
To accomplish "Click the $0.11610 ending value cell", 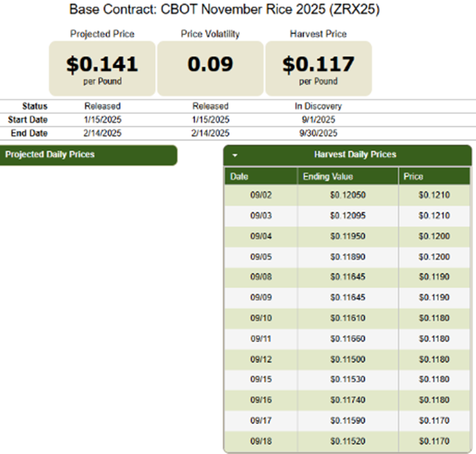I will [x=348, y=318].
